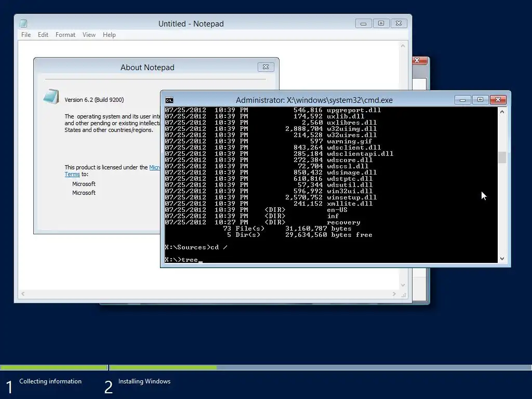Click the 'recovery' directory row
Screen dimensions: 532x399
pos(262,222)
